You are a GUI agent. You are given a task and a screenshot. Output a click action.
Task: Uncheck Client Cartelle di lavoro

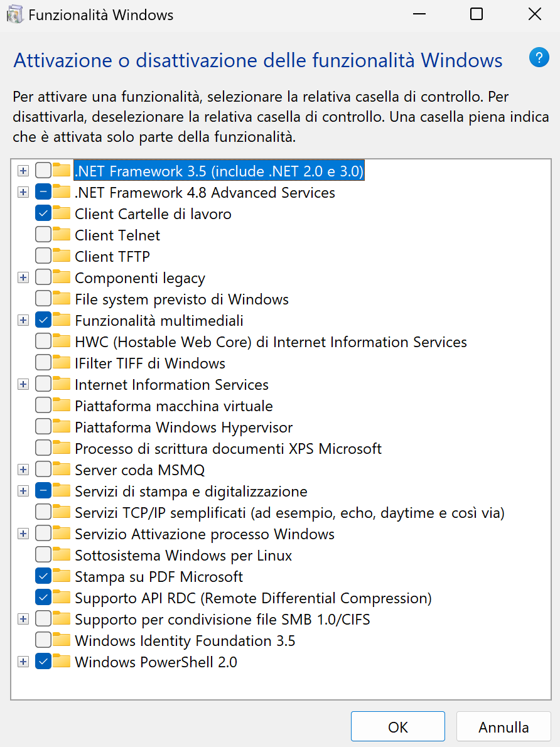[43, 214]
